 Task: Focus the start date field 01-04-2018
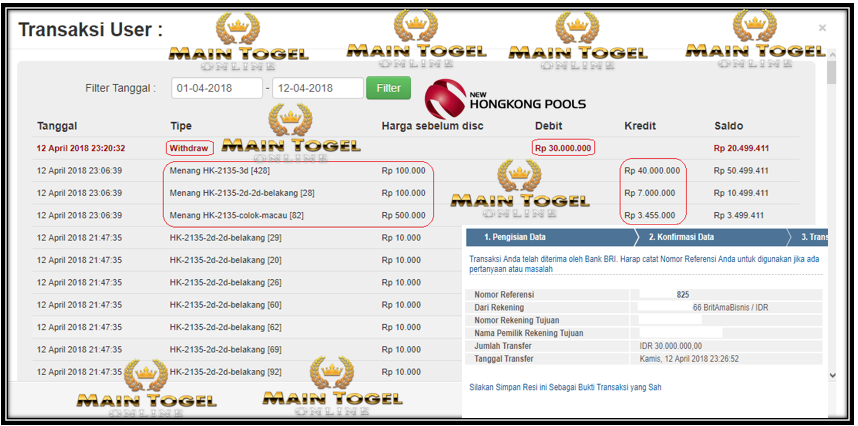tap(217, 88)
